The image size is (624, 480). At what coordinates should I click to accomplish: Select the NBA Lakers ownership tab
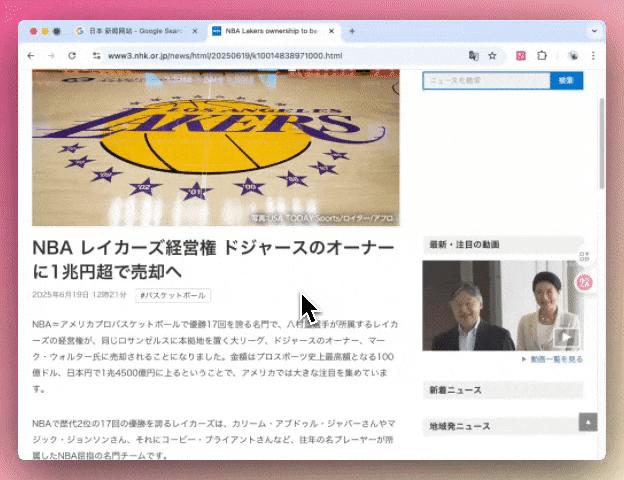click(x=273, y=31)
